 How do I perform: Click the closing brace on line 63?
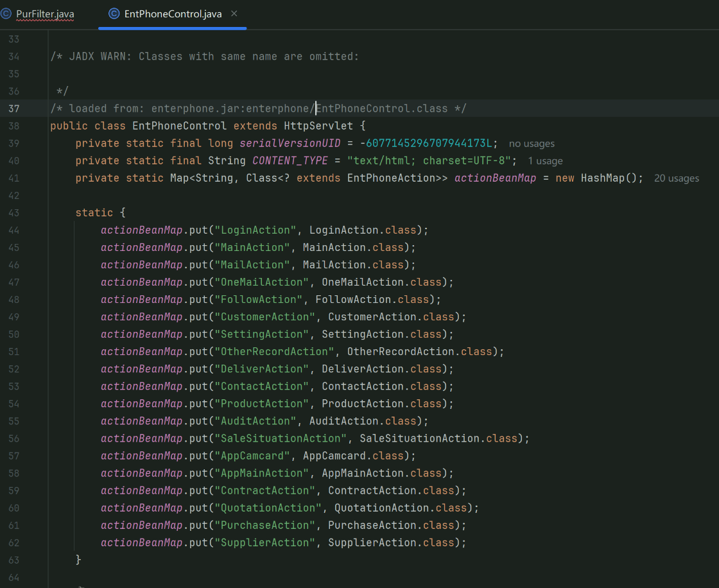[x=78, y=560]
